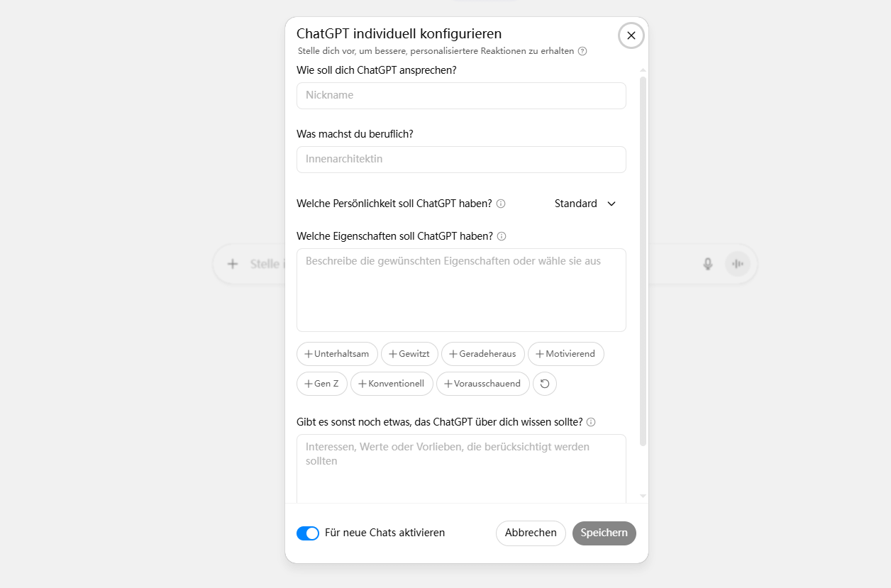
Task: Click the Motivierend trait option
Action: click(x=565, y=353)
